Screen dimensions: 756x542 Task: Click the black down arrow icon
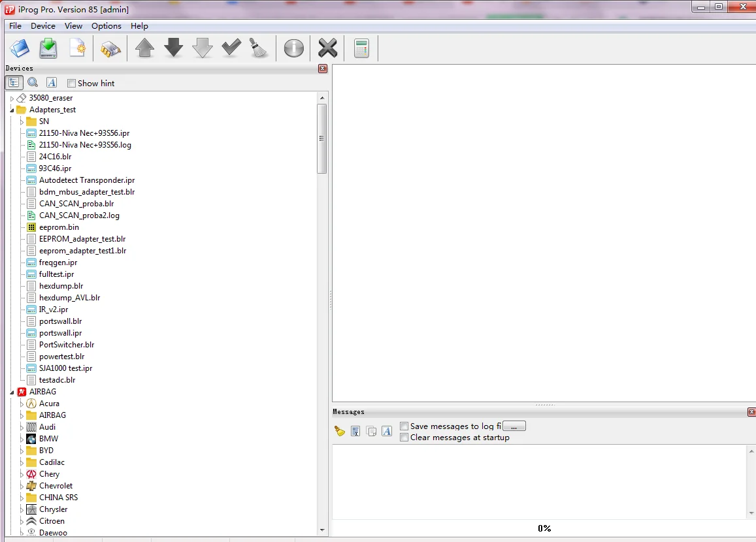[x=174, y=48]
